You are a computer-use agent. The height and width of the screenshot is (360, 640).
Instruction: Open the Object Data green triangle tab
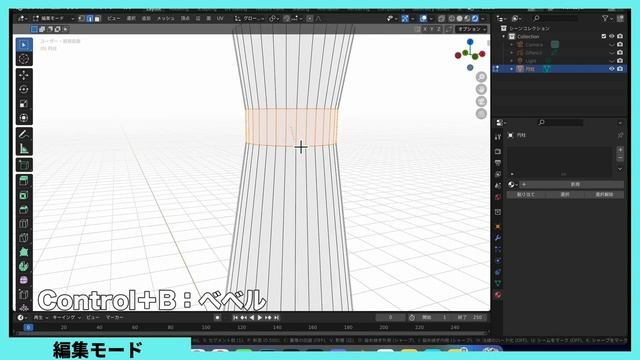click(498, 283)
